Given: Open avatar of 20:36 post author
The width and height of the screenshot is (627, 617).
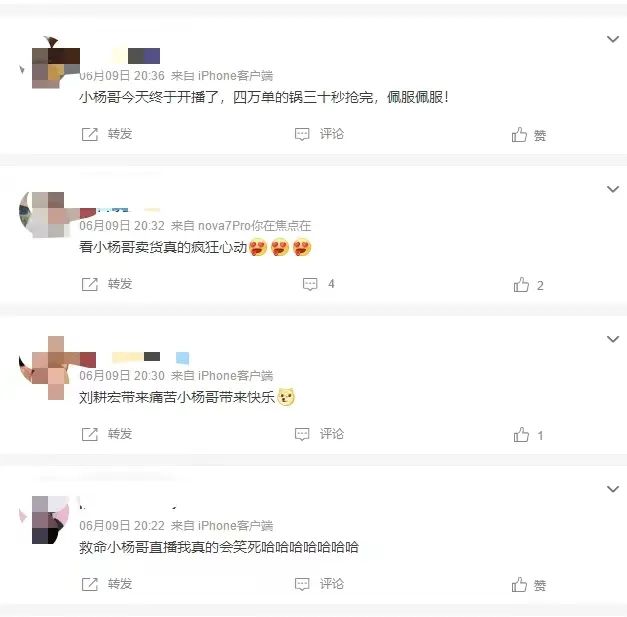Looking at the screenshot, I should 49,63.
